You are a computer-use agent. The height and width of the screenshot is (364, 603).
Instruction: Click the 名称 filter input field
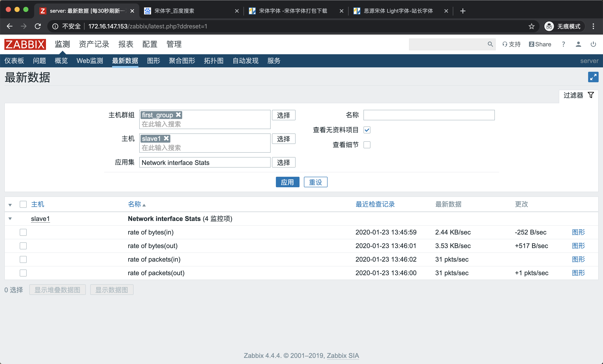click(x=429, y=115)
